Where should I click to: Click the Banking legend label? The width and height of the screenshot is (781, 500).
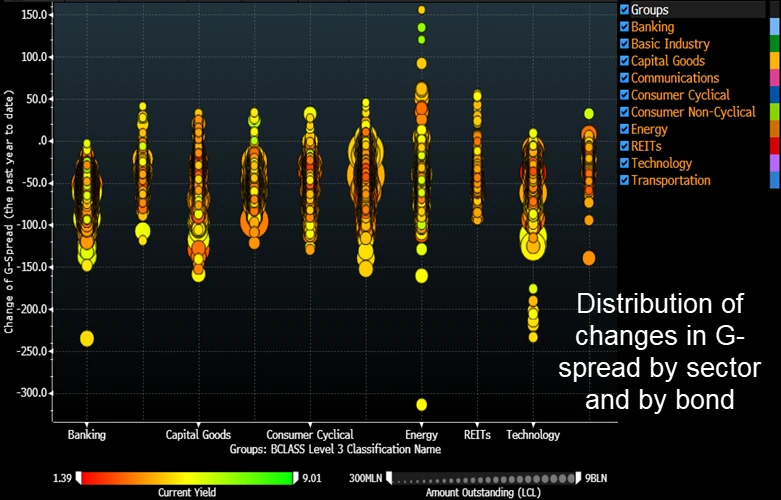[652, 27]
